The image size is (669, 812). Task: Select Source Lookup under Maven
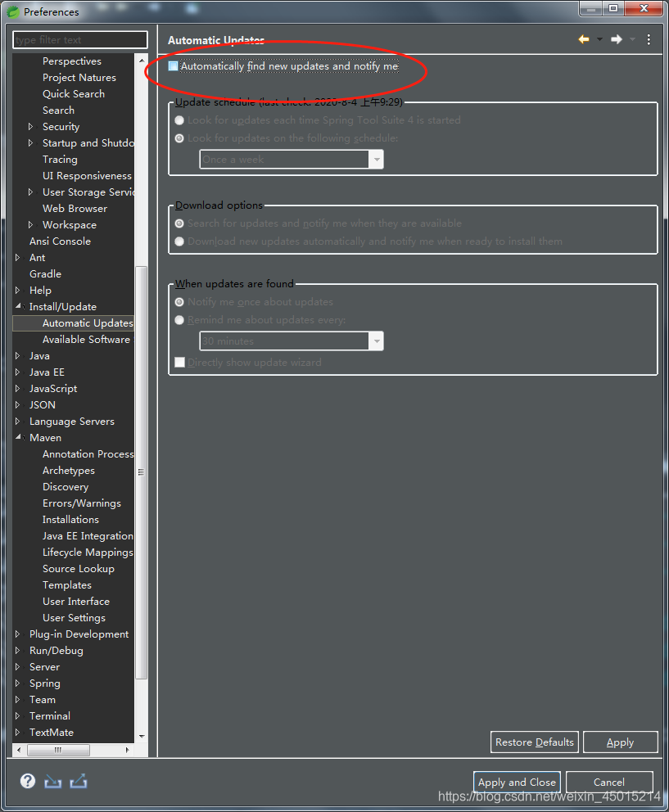tap(79, 569)
